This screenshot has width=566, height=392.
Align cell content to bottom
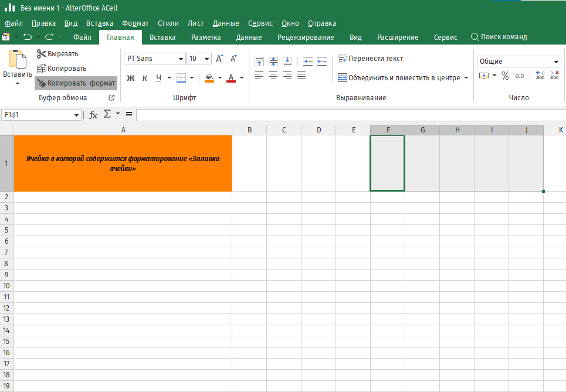(287, 62)
